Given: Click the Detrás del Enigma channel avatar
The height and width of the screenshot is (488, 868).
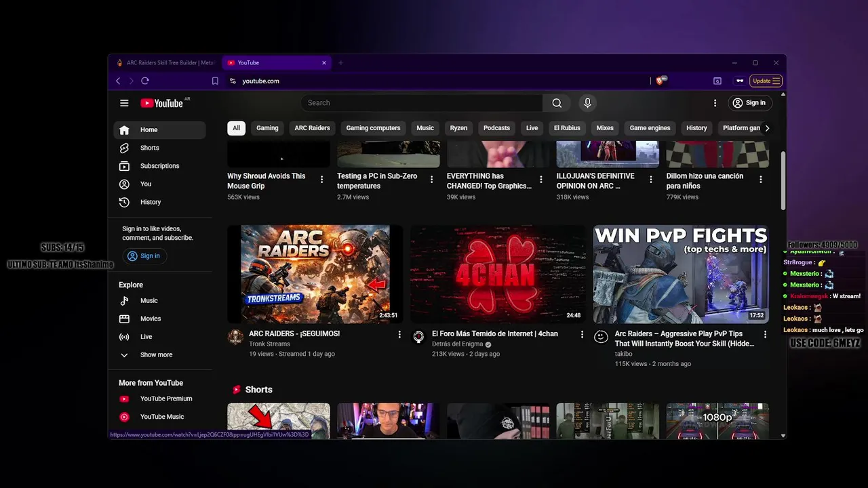Looking at the screenshot, I should 418,337.
